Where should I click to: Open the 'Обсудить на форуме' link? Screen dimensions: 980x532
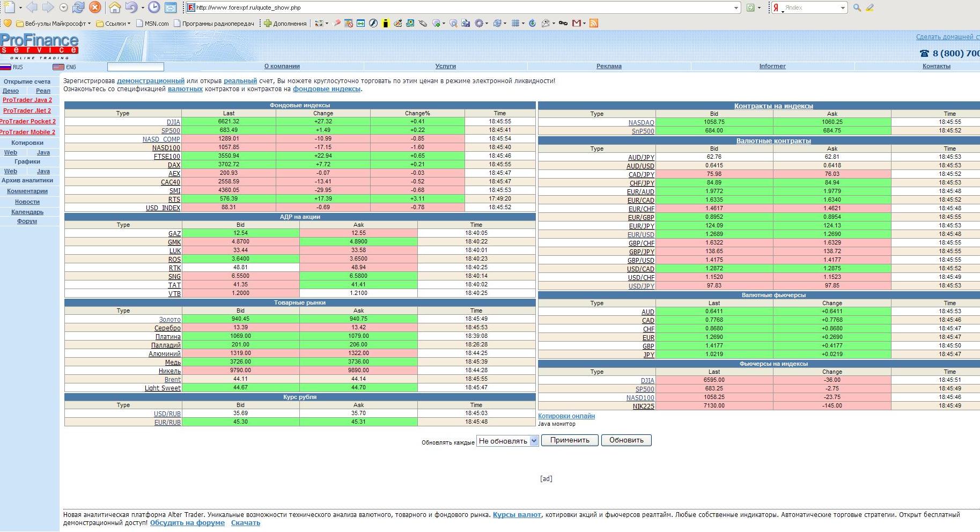click(187, 523)
